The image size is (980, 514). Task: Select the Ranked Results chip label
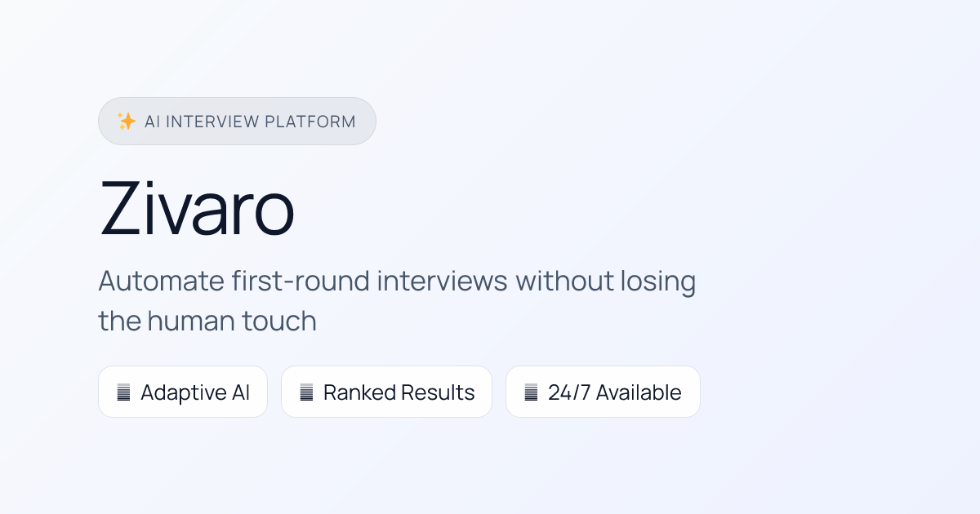pyautogui.click(x=399, y=392)
